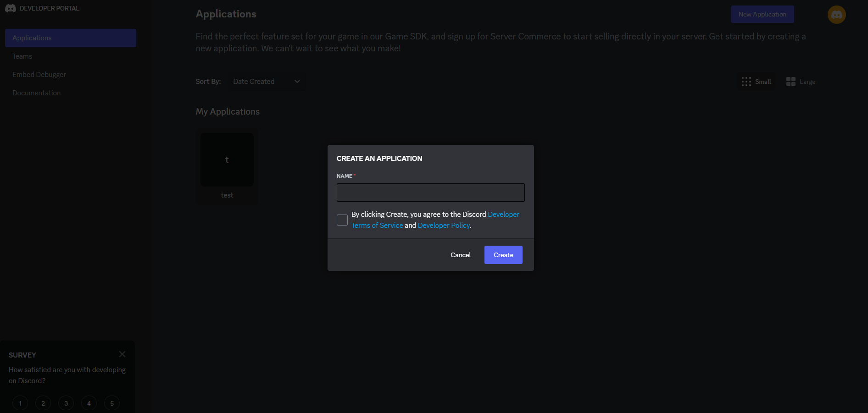
Task: Click the My Applications heading
Action: [x=228, y=112]
